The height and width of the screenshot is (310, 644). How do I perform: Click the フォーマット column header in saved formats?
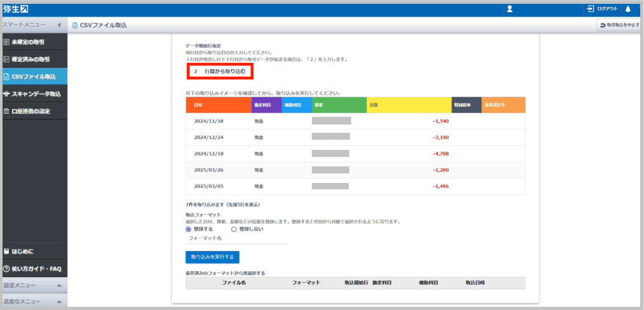coord(306,283)
